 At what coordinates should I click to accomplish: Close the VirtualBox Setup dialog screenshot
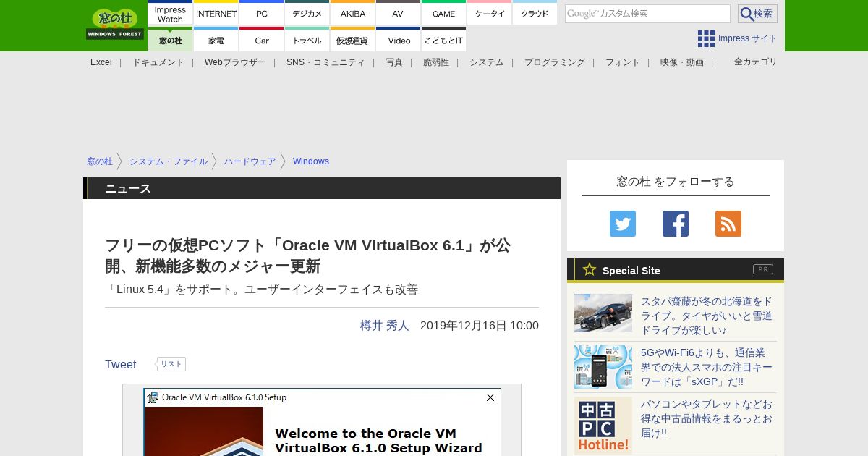pyautogui.click(x=490, y=397)
